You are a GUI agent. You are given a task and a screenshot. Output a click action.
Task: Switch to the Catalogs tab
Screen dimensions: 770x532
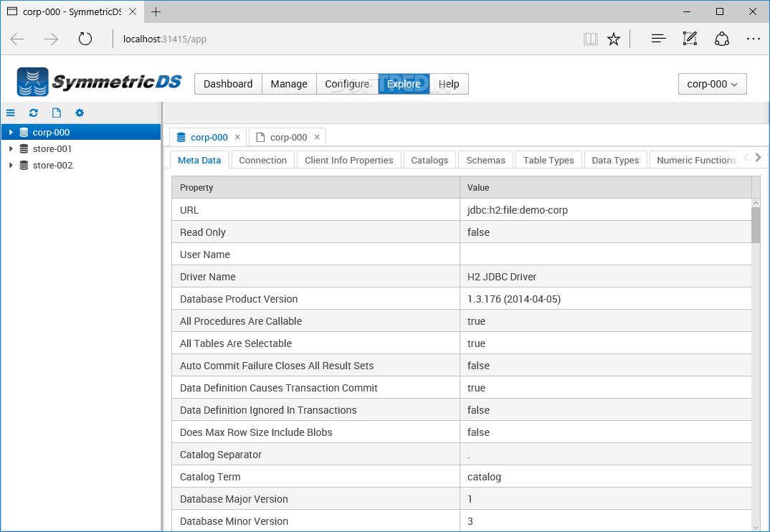coord(429,160)
